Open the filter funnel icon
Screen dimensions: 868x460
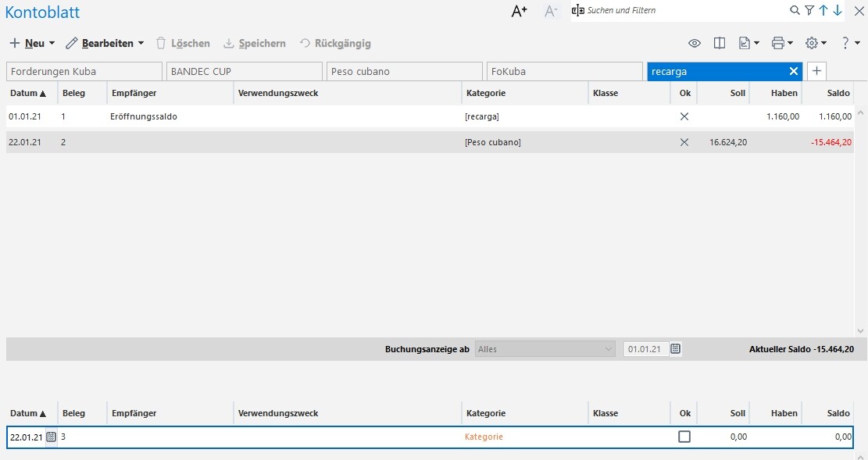click(809, 10)
